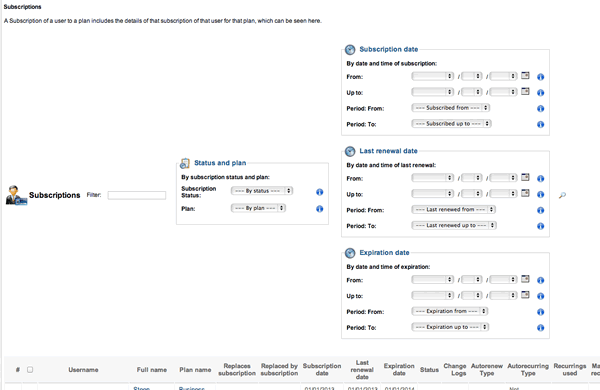Screen dimensions: 600x390
Task: Click the Subscription date clock icon
Action: pyautogui.click(x=350, y=50)
